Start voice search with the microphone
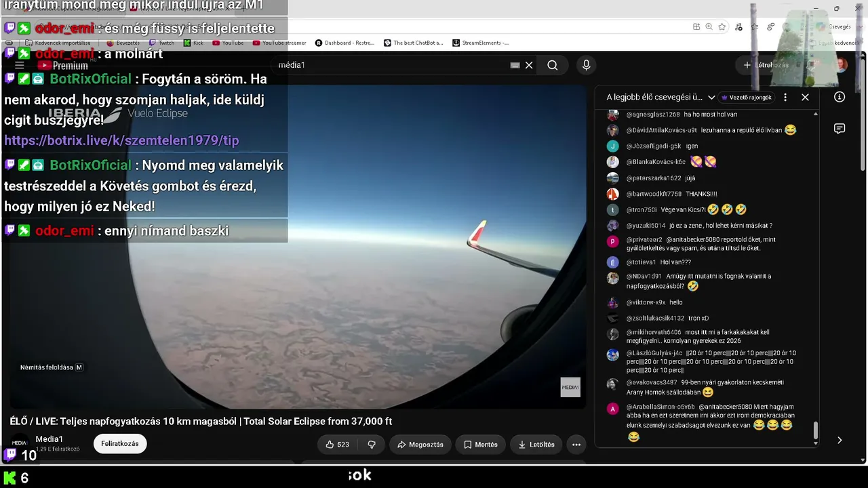868x488 pixels. coord(587,65)
